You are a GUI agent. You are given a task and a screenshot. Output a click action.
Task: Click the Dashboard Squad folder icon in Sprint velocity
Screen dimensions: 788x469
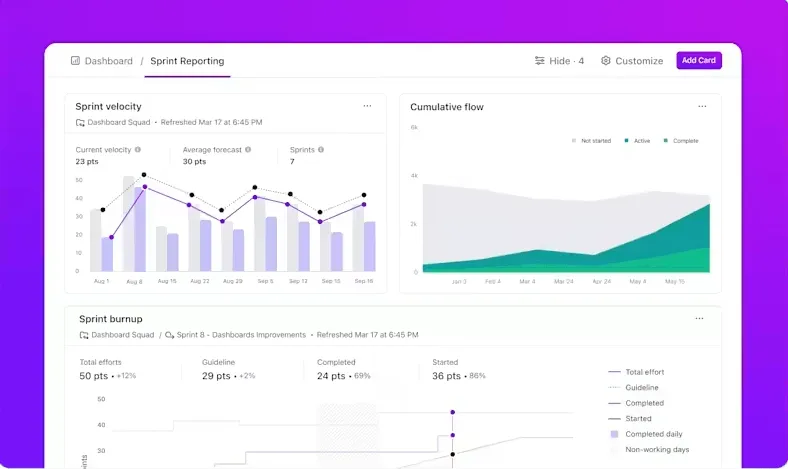[80, 123]
